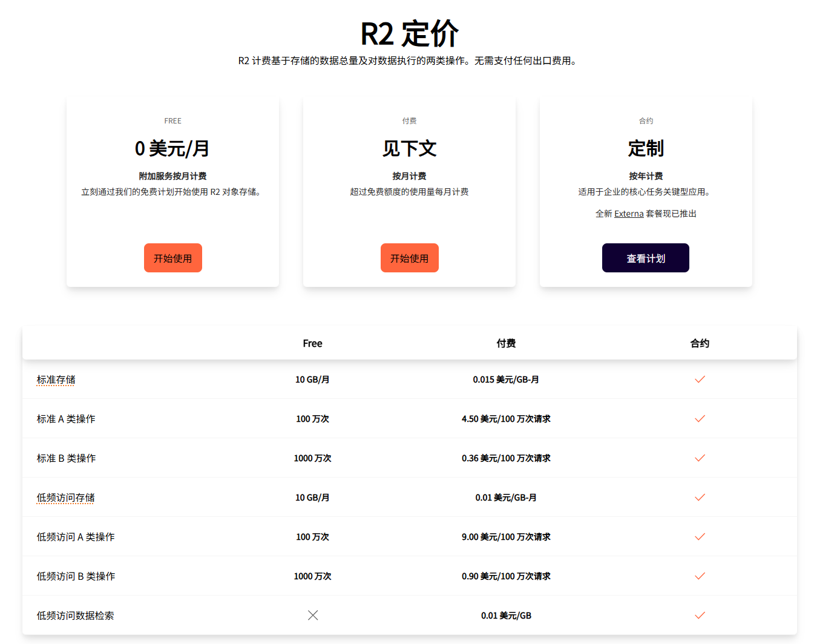
Task: Follow the Externa link
Action: [x=628, y=214]
